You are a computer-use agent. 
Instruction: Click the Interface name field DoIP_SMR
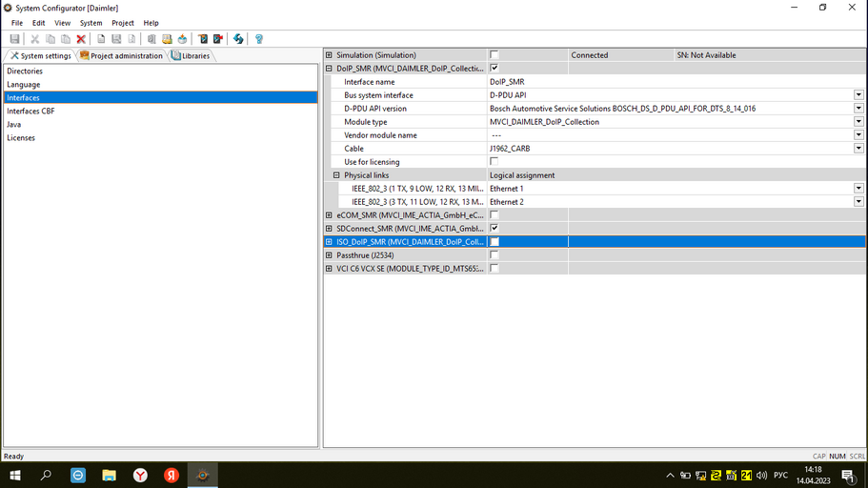coord(676,81)
